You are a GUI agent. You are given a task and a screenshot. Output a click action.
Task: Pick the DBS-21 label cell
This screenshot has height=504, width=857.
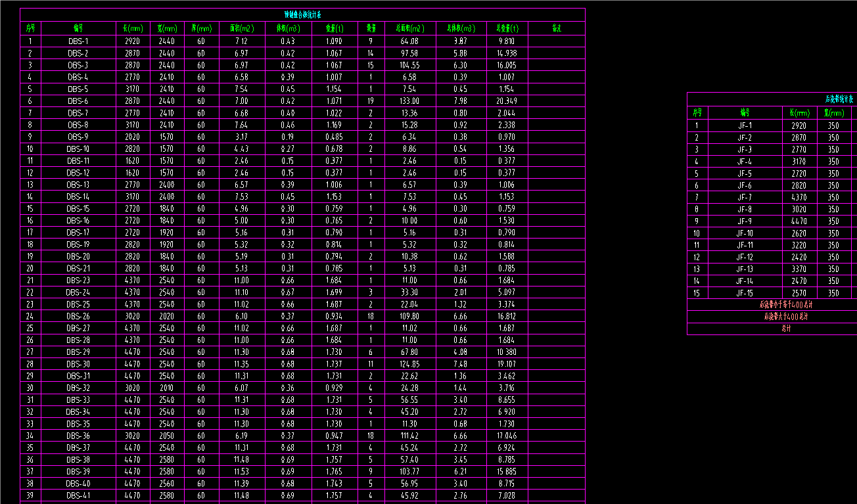78,268
